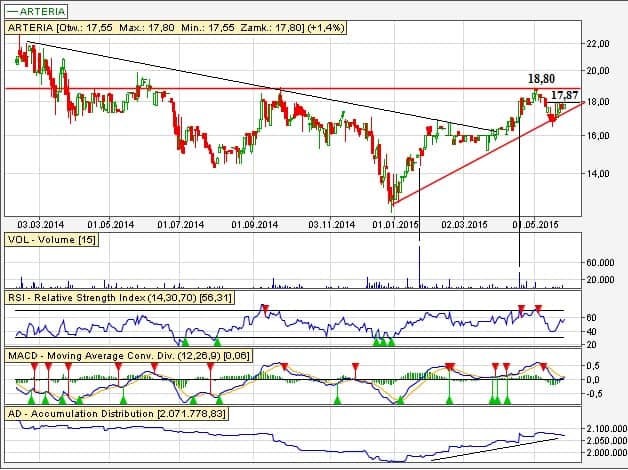Select the 03.11.2014 date on time axis

pos(332,225)
